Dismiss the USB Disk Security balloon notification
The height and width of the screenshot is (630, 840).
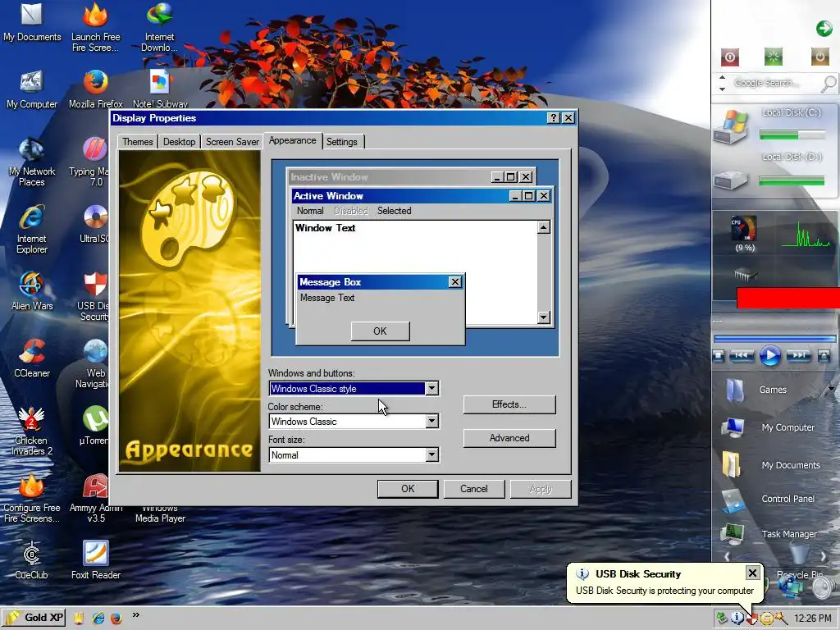[x=752, y=573]
